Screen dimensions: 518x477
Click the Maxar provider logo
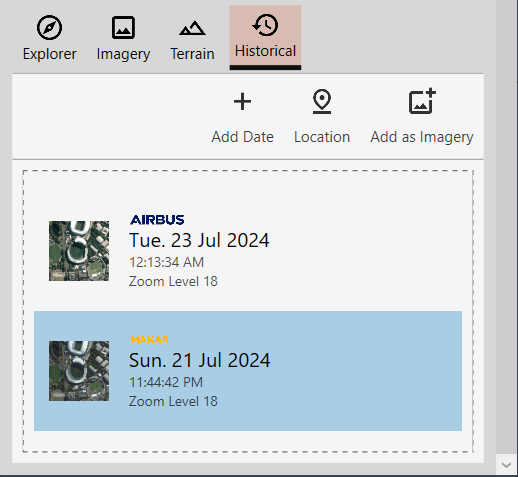150,340
